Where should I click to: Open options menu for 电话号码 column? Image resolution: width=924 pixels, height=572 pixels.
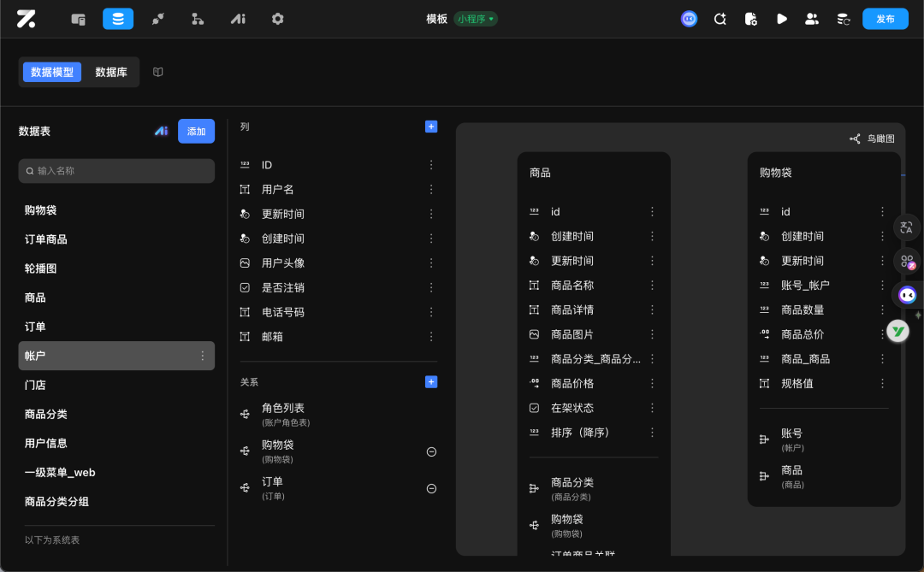pos(430,312)
